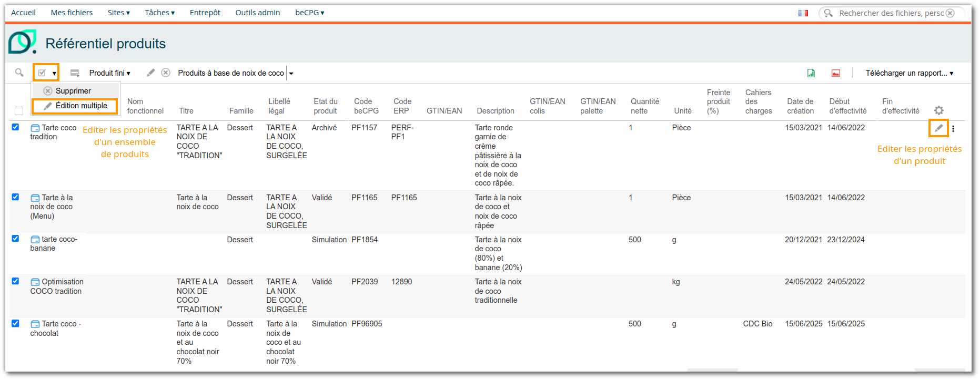The height and width of the screenshot is (380, 980).
Task: Select Supprimer in the selection menu
Action: point(73,91)
